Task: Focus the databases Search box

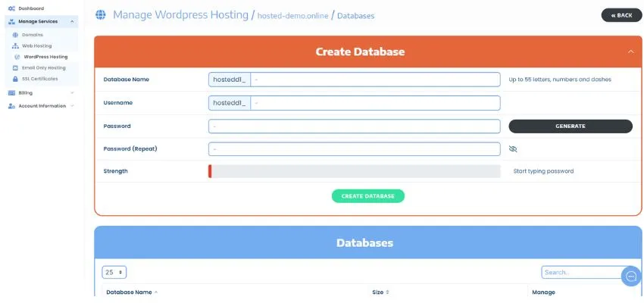Action: [583, 272]
